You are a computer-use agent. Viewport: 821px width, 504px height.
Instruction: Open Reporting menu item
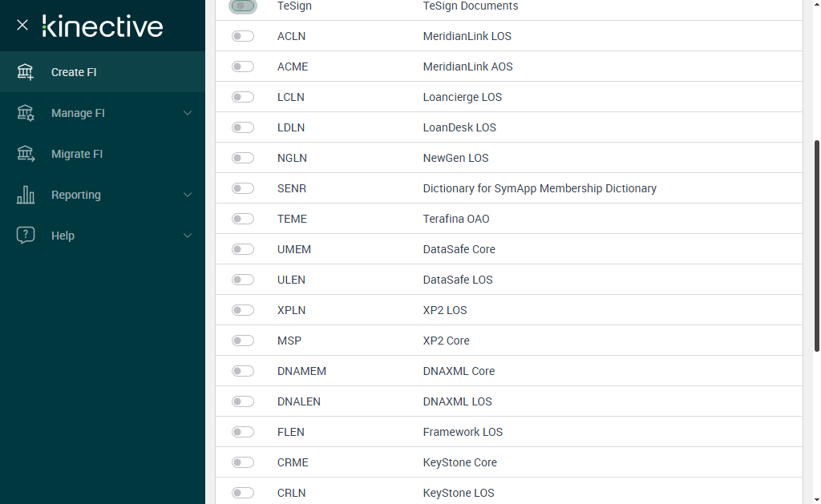pos(103,194)
